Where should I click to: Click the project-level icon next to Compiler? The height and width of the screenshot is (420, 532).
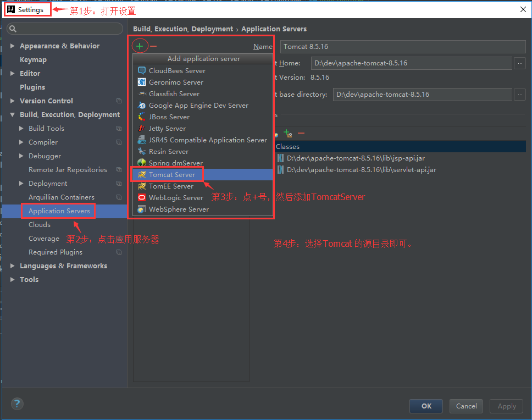click(119, 142)
